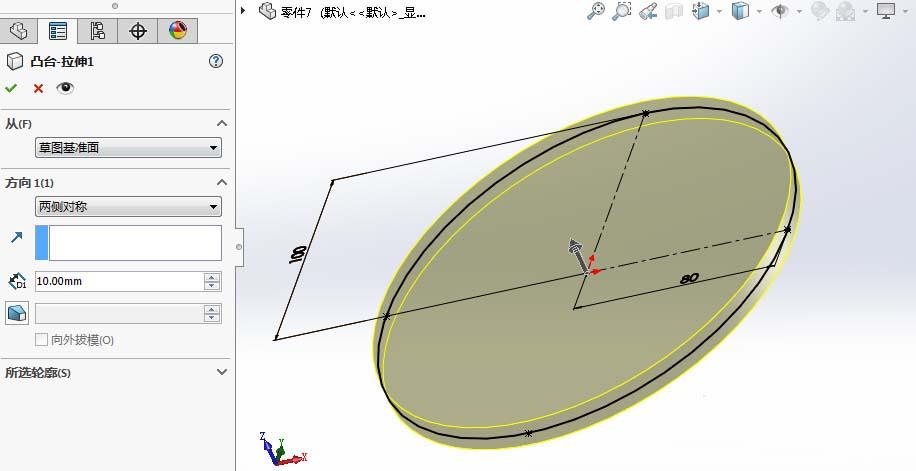Screen dimensions: 916x471
Task: Click the top panel grip dot handle
Action: click(115, 6)
